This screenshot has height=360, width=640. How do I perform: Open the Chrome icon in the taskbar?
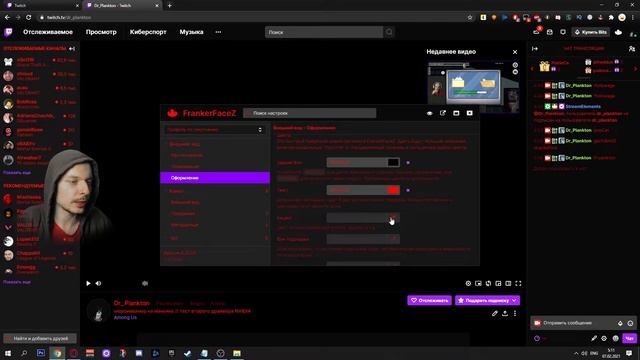pos(57,353)
